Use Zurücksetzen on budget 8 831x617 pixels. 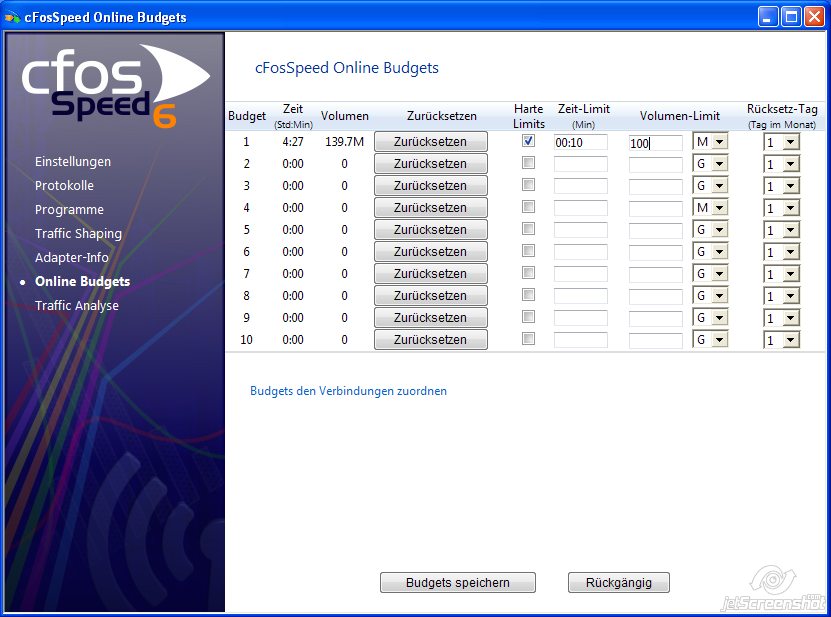431,296
